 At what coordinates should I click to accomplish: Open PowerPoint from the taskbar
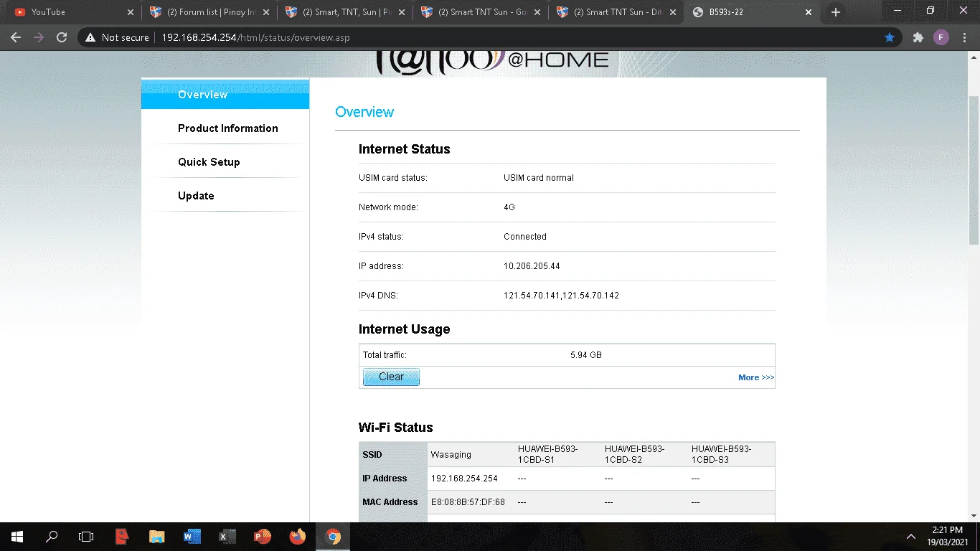(x=262, y=536)
